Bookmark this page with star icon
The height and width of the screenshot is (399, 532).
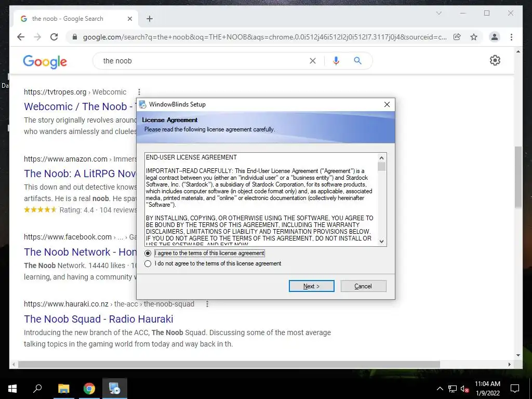tap(474, 37)
